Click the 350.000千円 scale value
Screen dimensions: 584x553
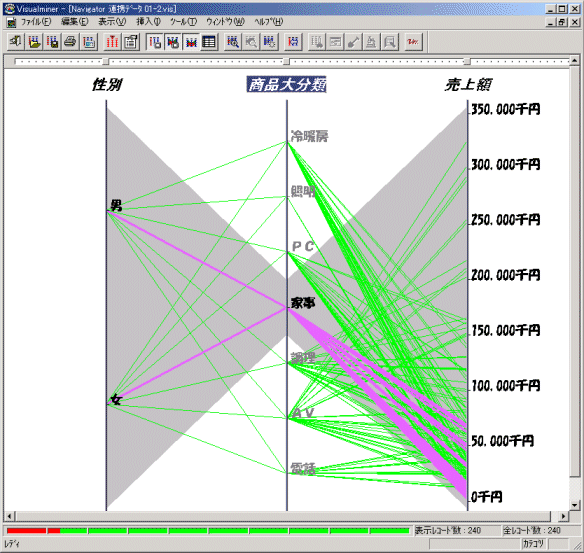pyautogui.click(x=505, y=109)
